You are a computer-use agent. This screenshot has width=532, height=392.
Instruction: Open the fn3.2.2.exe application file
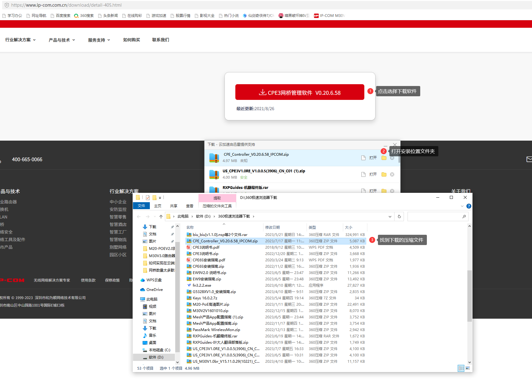tap(202, 285)
